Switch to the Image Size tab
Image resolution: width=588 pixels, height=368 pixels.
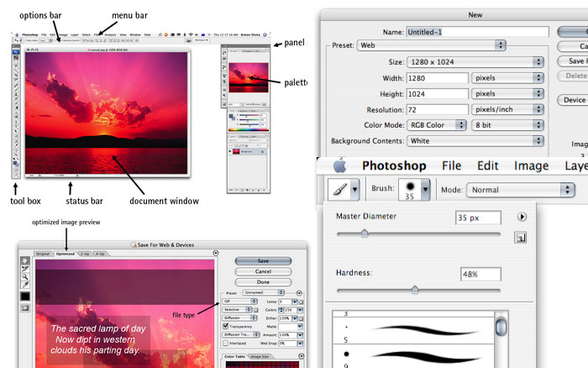coord(260,356)
